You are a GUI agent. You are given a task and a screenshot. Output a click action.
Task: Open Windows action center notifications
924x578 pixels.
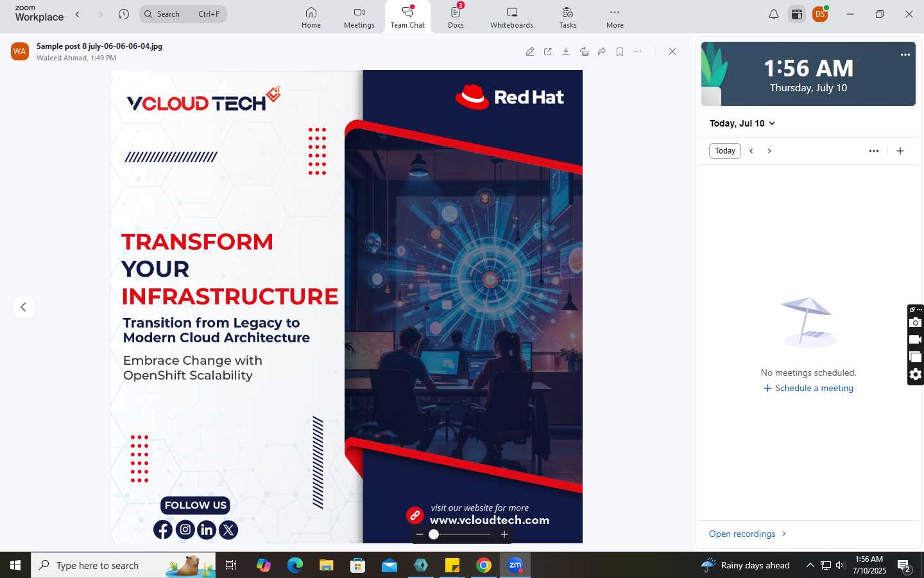pyautogui.click(x=905, y=565)
